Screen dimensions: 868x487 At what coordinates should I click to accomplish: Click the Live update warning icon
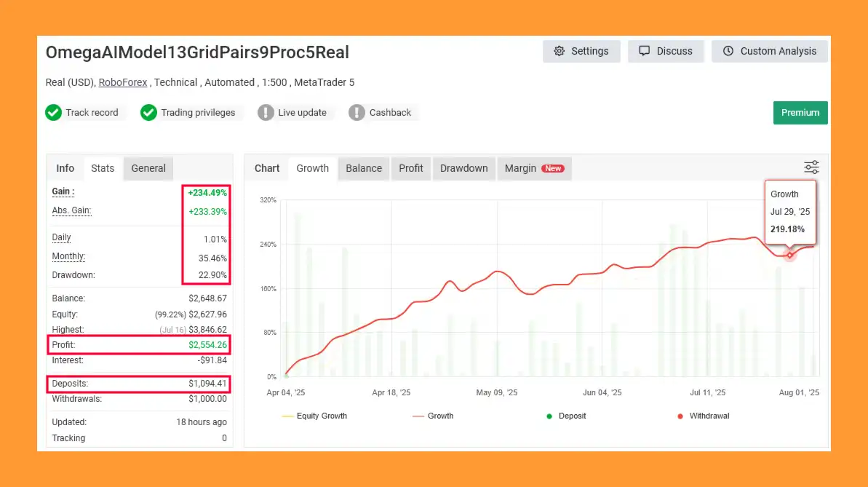coord(266,113)
